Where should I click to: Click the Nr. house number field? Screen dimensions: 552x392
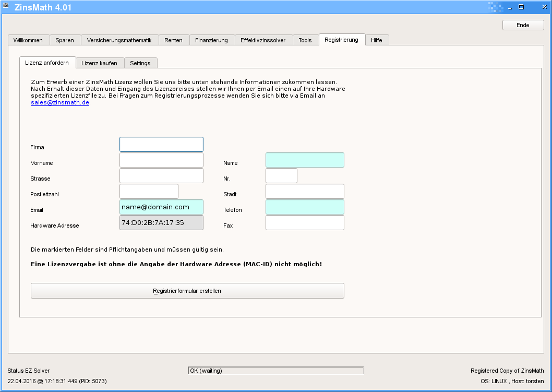(x=281, y=176)
